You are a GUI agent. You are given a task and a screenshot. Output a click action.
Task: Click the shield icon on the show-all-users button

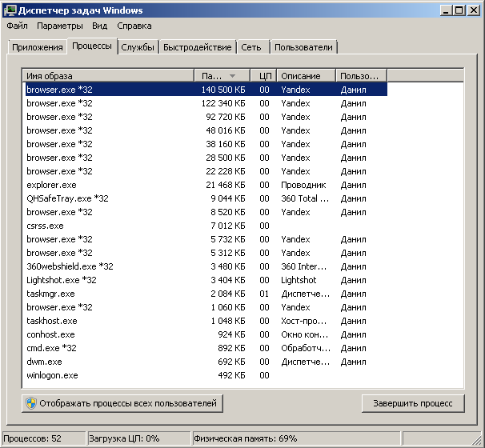(x=31, y=403)
